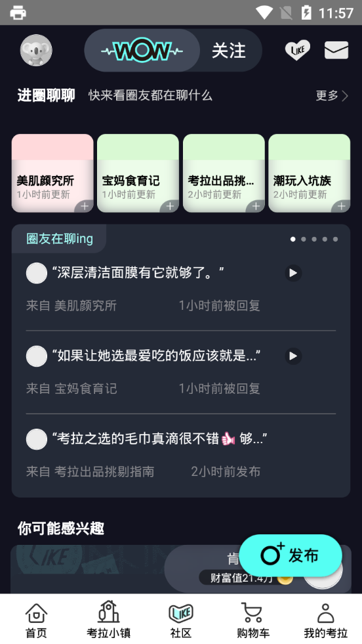Play the 深层清洁面膜 voice comment

tap(293, 272)
